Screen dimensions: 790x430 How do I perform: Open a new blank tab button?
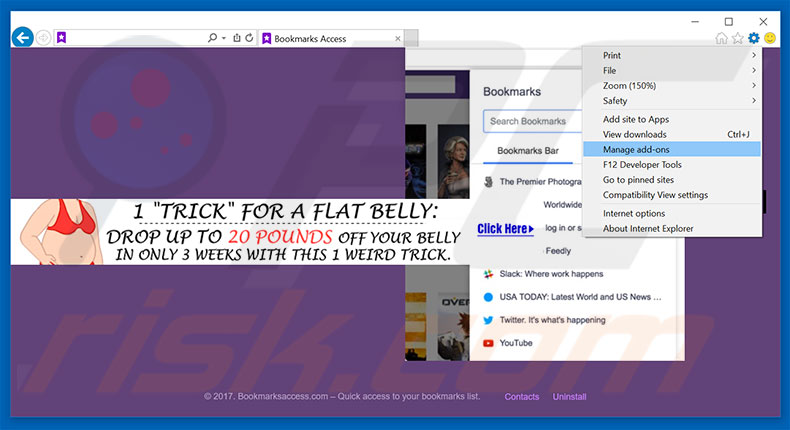411,38
